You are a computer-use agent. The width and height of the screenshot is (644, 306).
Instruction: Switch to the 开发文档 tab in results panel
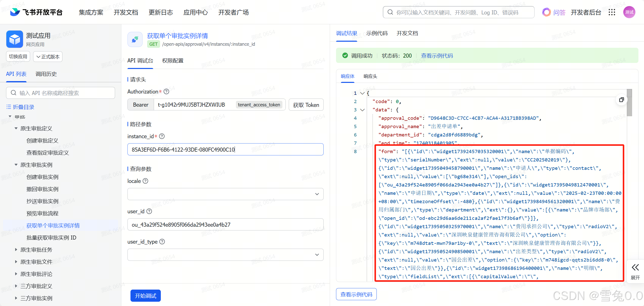pos(407,33)
